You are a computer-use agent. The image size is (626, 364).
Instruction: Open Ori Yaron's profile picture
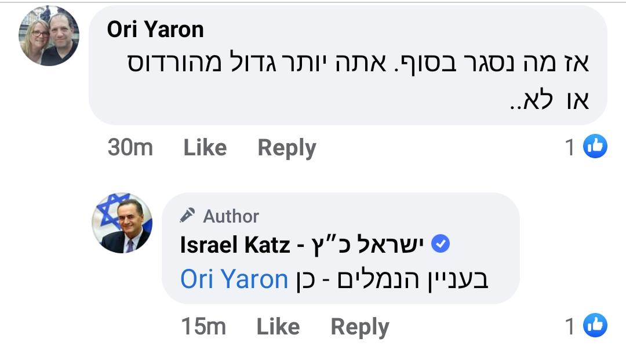point(49,36)
